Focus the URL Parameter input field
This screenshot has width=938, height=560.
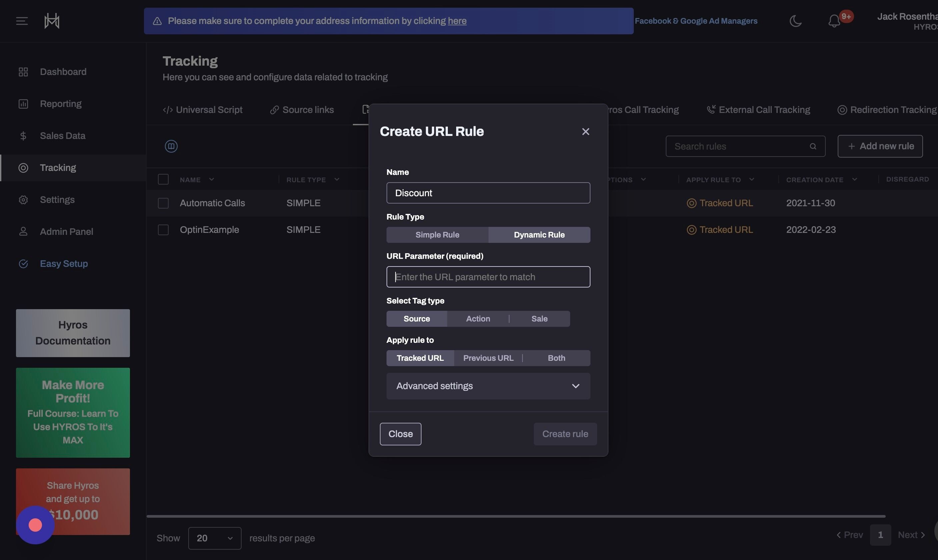[x=488, y=277]
